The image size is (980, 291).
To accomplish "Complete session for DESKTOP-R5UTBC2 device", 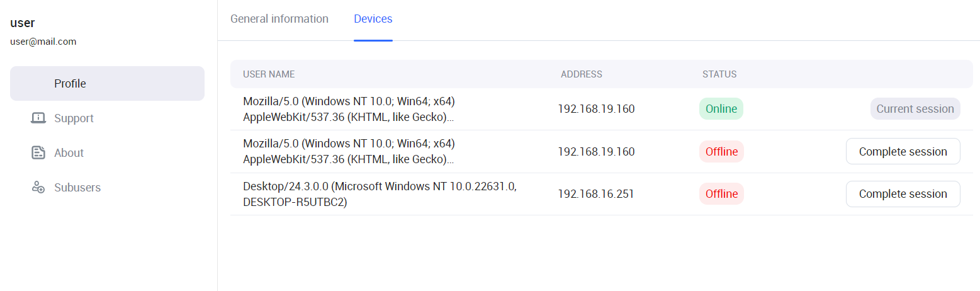I will (x=903, y=194).
